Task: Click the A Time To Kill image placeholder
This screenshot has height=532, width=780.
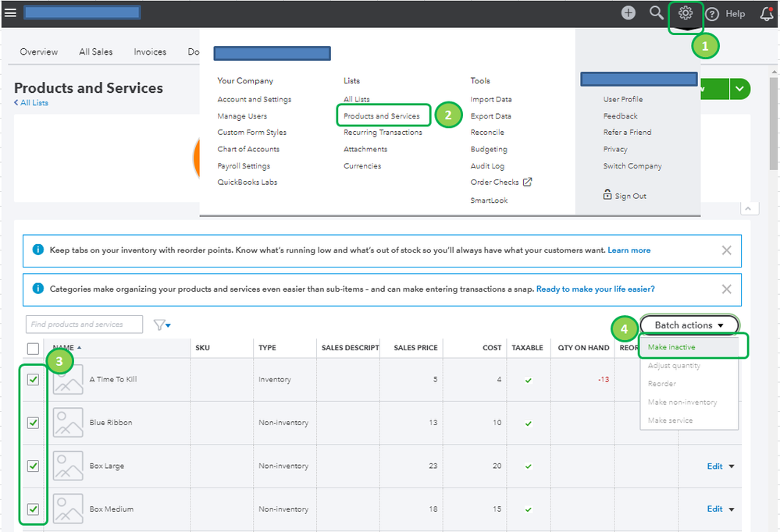Action: [x=68, y=379]
